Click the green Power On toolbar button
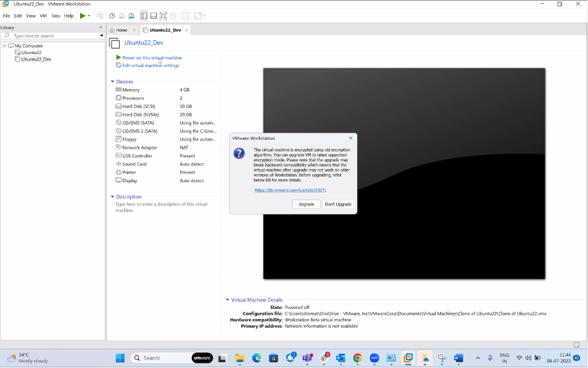The image size is (588, 368). click(83, 16)
